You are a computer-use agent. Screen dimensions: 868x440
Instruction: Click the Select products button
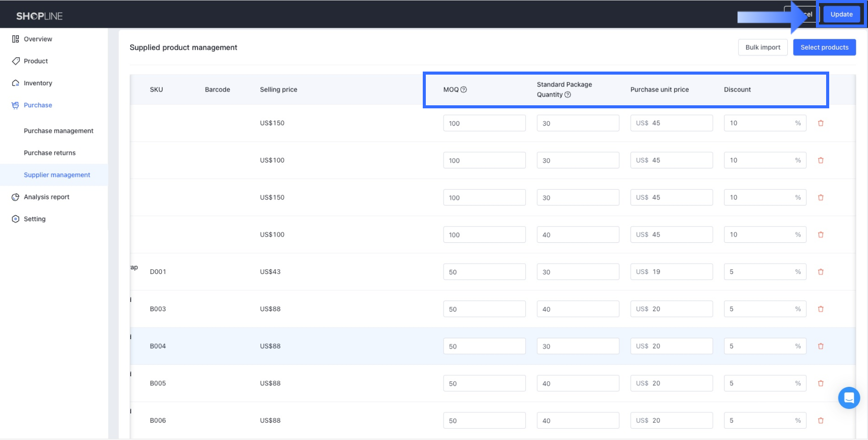click(x=824, y=48)
